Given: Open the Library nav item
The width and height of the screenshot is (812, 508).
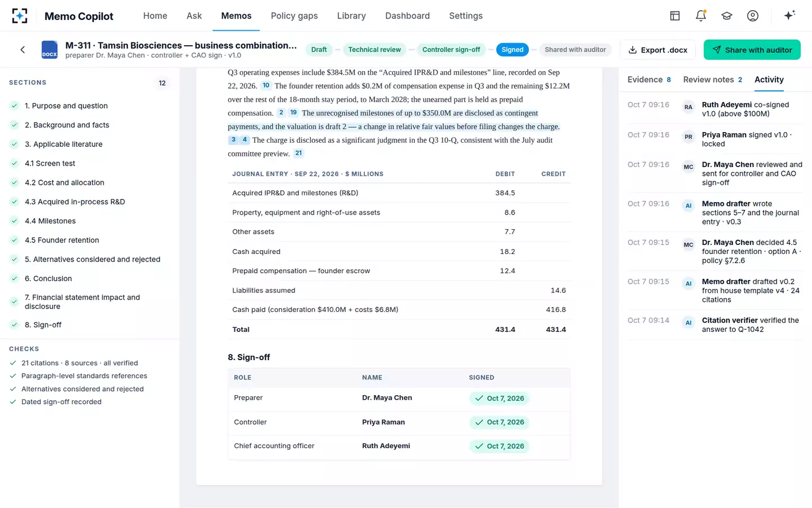Looking at the screenshot, I should click(x=351, y=16).
